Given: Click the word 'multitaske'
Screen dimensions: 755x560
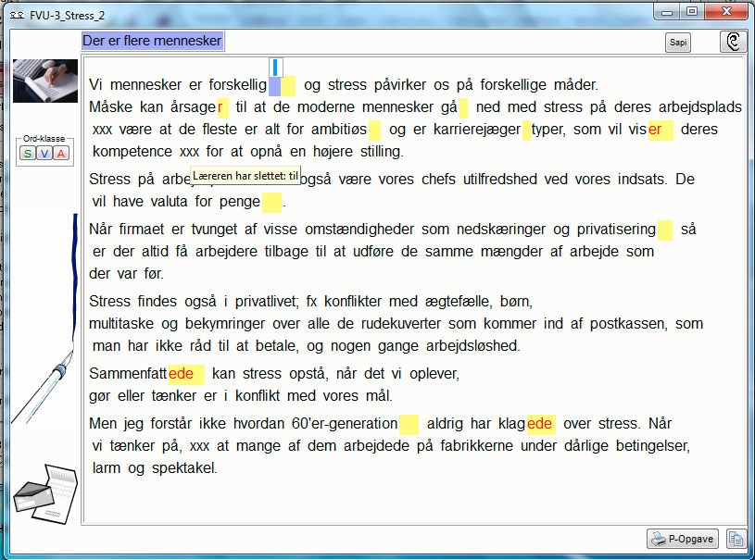Looking at the screenshot, I should pyautogui.click(x=121, y=324).
